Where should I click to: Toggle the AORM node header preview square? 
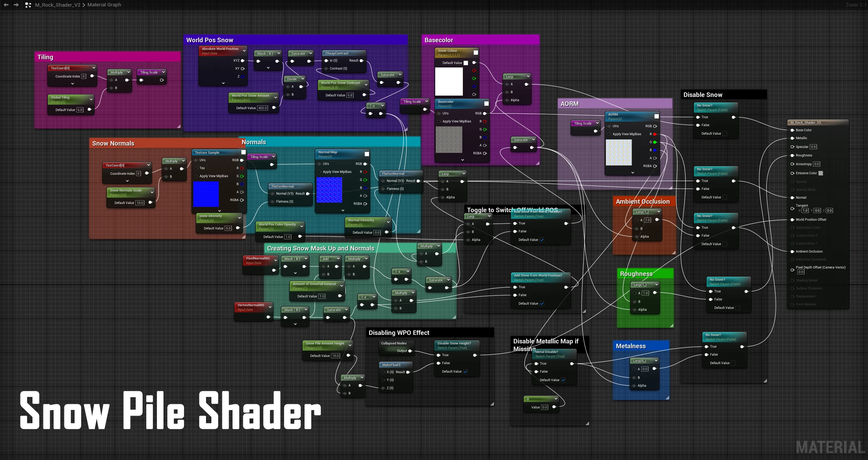(656, 116)
